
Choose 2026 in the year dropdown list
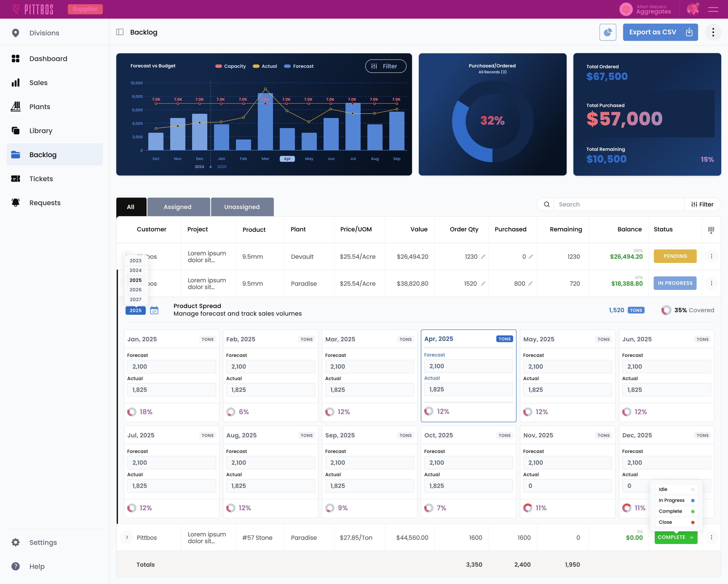click(x=135, y=290)
